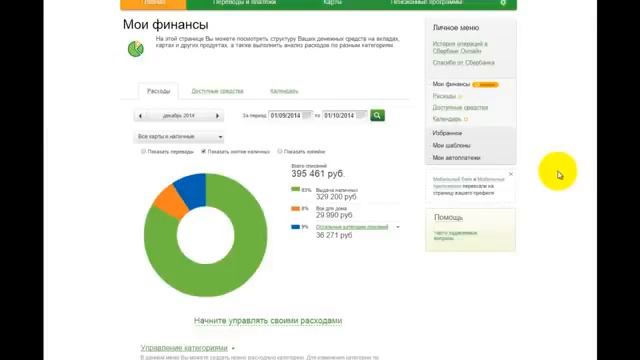640x360 pixels.
Task: Open the calendar picker for the 01/09/2014 field
Action: [307, 116]
